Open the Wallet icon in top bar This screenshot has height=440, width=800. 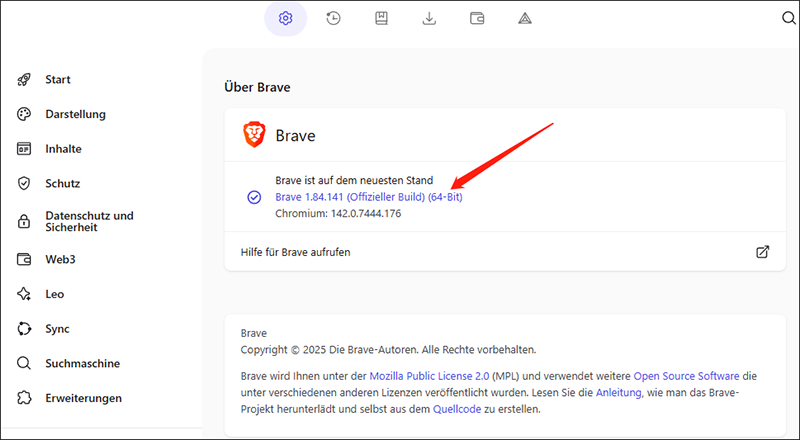[477, 19]
